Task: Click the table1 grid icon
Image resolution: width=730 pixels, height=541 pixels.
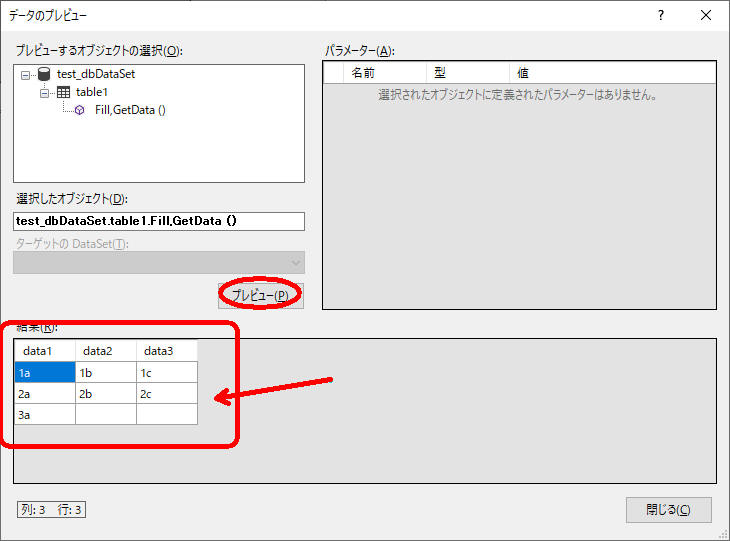Action: (x=62, y=92)
